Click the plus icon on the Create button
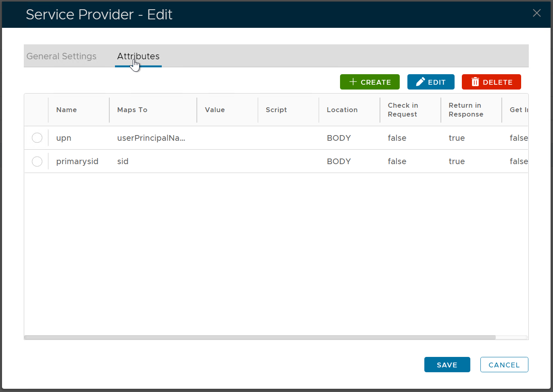553x392 pixels. (353, 82)
